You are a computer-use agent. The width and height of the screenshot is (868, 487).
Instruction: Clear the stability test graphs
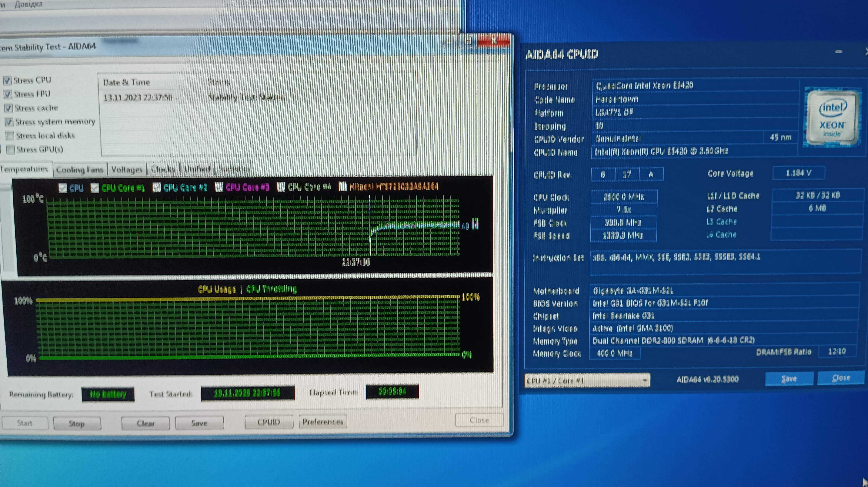pyautogui.click(x=146, y=423)
